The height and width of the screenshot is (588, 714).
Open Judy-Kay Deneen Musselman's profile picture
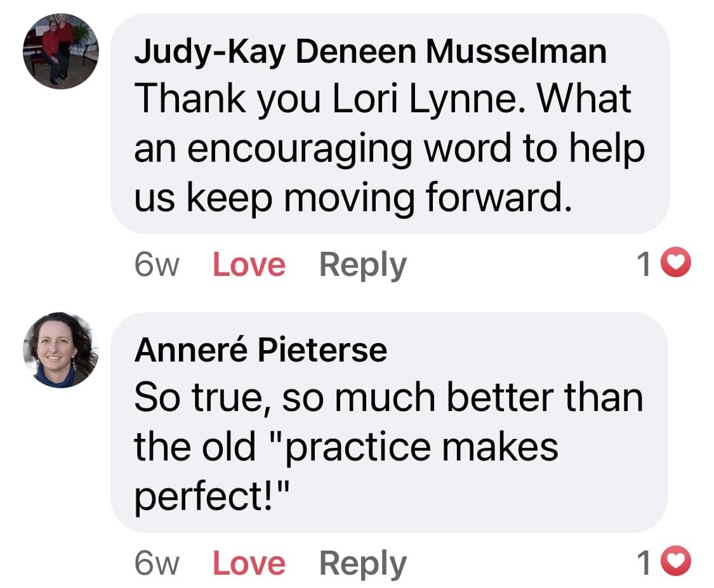61,51
